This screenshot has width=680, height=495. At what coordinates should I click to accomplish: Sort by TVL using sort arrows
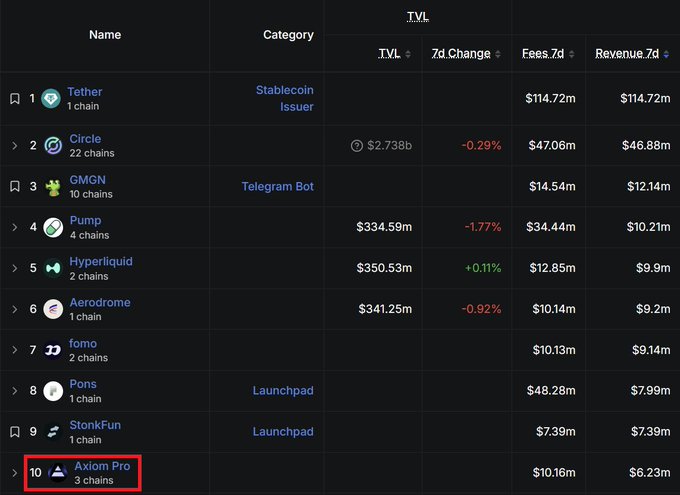(408, 54)
